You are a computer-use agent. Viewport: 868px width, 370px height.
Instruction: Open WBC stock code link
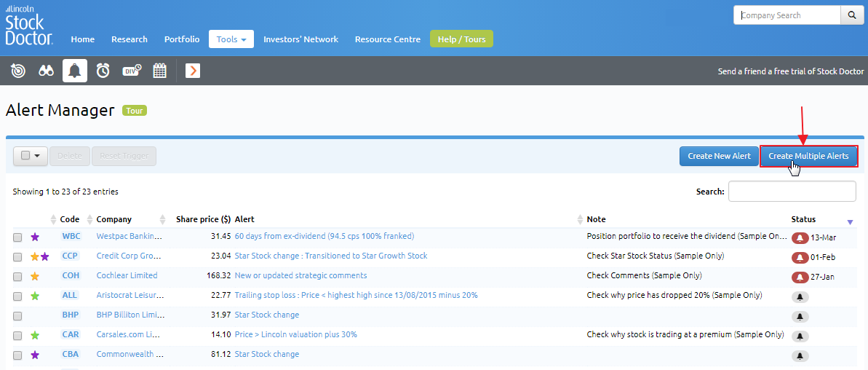coord(71,237)
